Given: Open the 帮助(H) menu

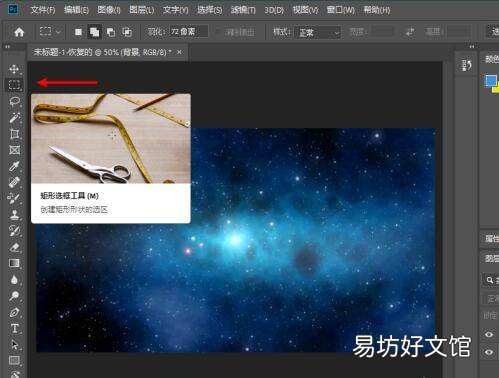Looking at the screenshot, I should point(377,10).
